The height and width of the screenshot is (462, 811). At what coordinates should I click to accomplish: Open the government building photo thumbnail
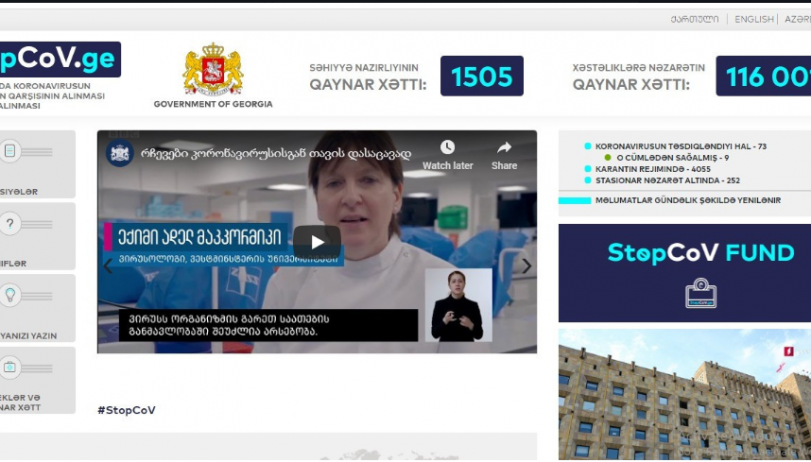[685, 394]
